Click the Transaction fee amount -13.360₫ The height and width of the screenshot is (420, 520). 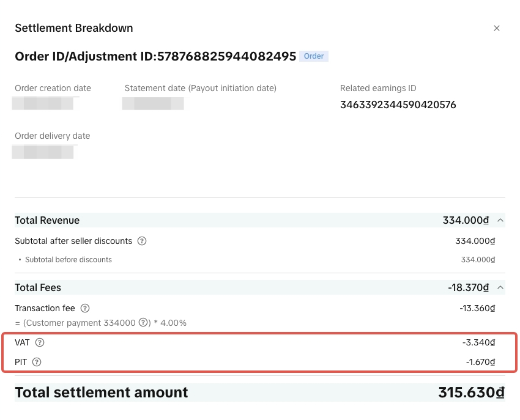(477, 308)
